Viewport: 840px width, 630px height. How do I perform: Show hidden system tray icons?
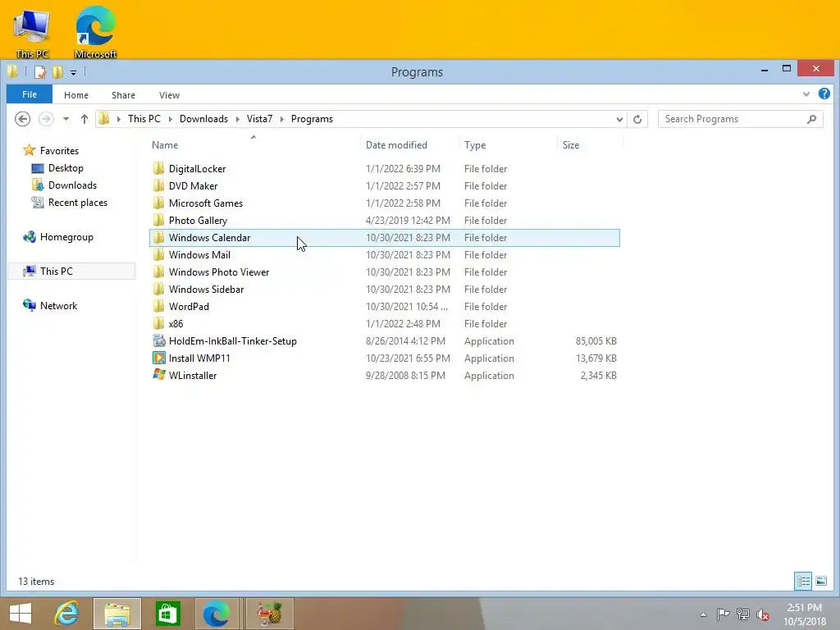[x=703, y=614]
